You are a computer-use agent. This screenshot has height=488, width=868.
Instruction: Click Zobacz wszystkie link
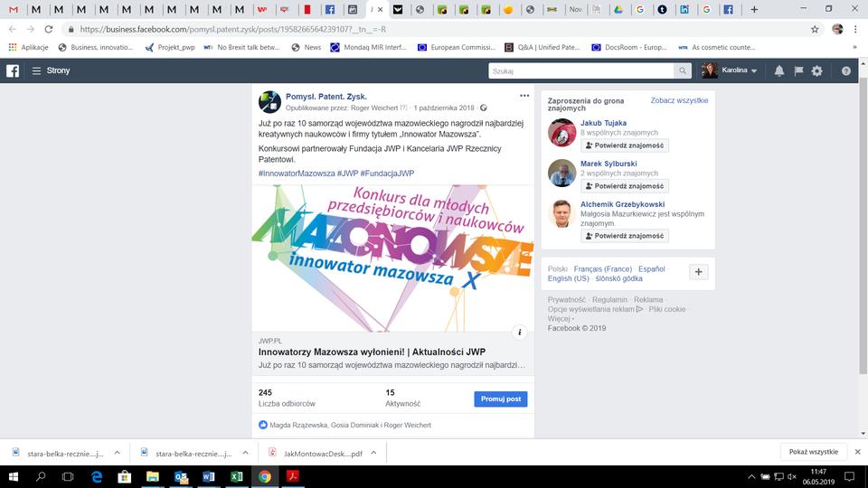679,100
